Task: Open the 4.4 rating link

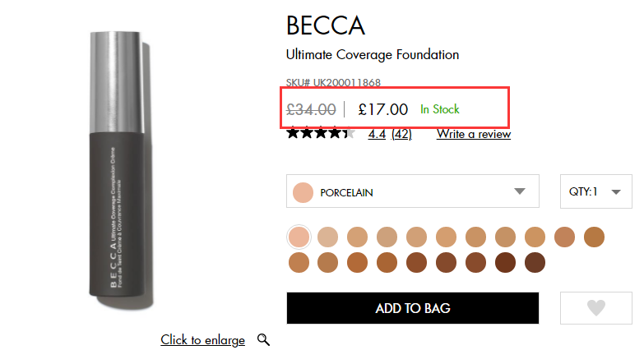Action: tap(377, 133)
